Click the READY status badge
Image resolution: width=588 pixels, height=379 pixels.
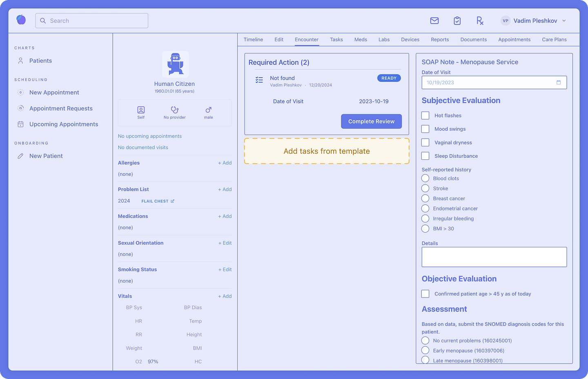(389, 78)
